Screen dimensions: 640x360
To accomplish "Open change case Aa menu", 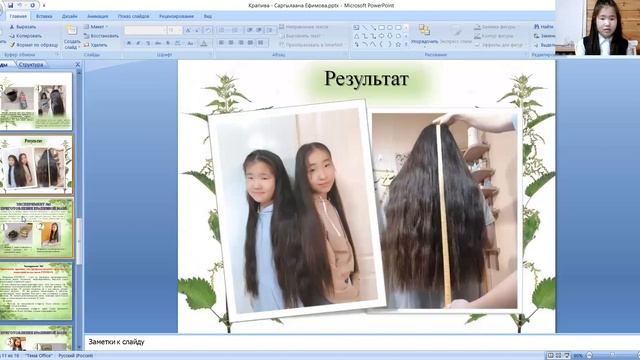I will pyautogui.click(x=190, y=43).
